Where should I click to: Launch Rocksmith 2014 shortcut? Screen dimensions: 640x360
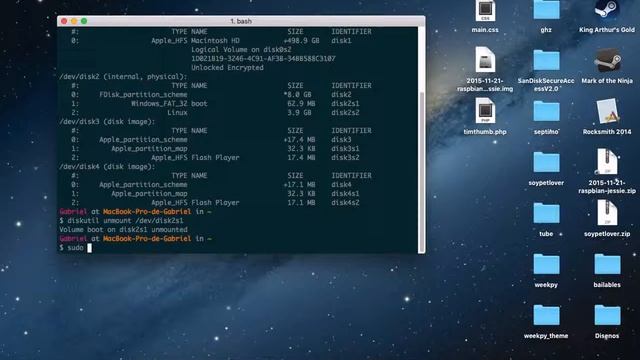point(607,111)
